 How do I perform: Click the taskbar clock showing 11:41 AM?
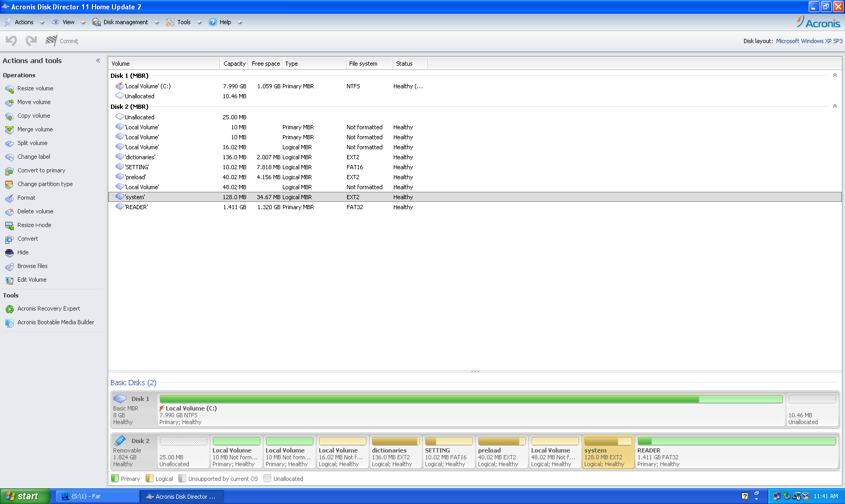826,496
